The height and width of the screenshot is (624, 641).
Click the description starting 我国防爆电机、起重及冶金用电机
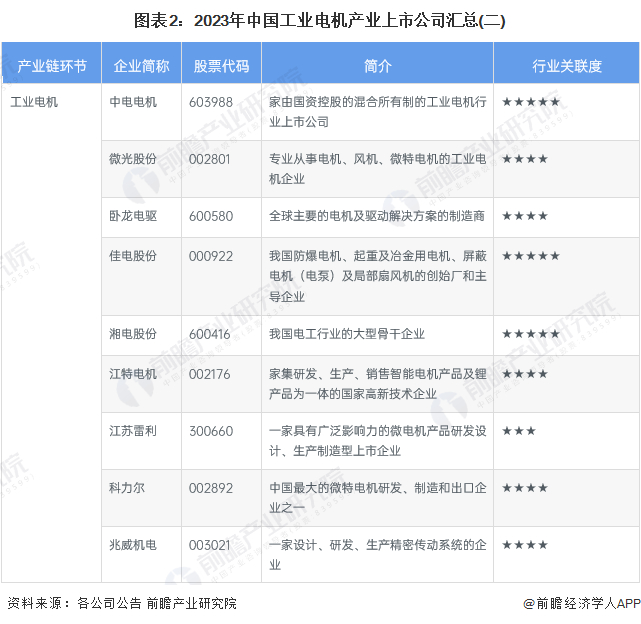pos(377,276)
